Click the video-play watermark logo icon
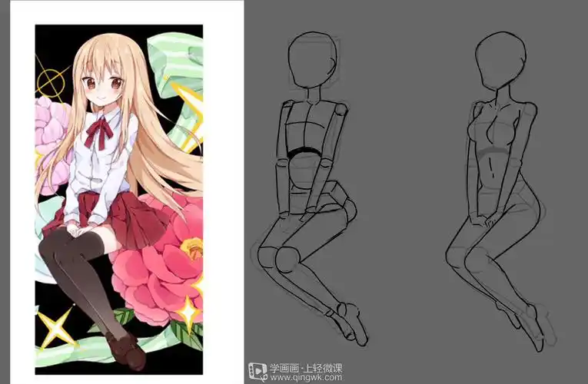This screenshot has width=588, height=384. coord(257,372)
